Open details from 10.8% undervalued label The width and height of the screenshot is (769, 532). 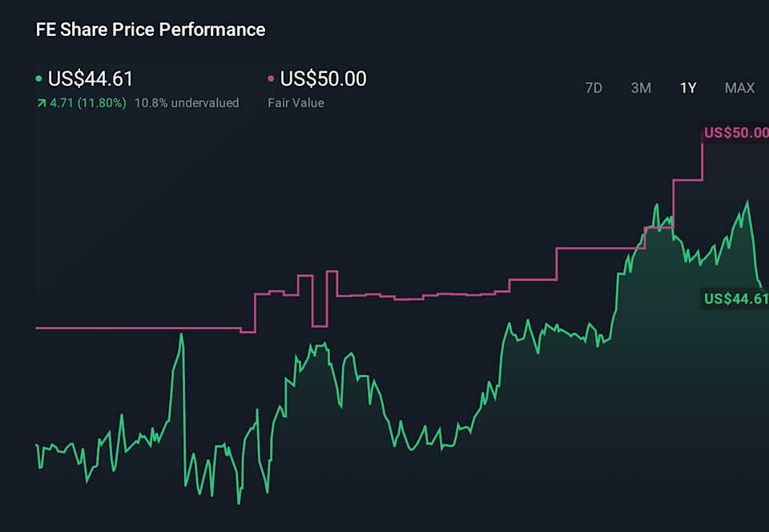click(x=187, y=103)
